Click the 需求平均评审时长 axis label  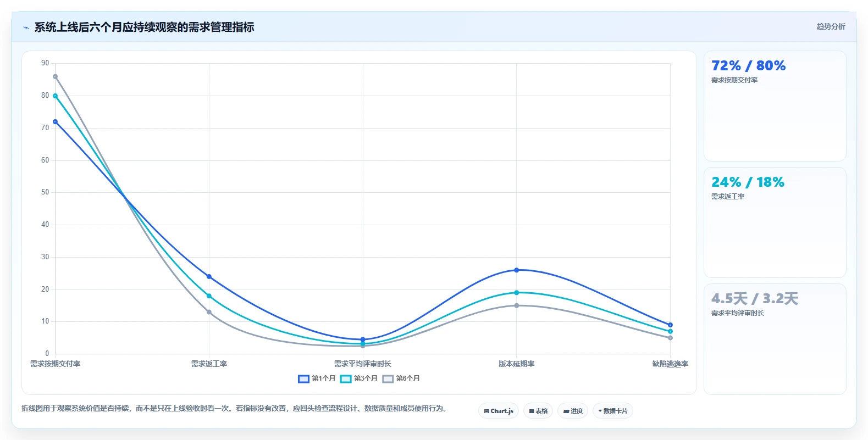click(363, 364)
